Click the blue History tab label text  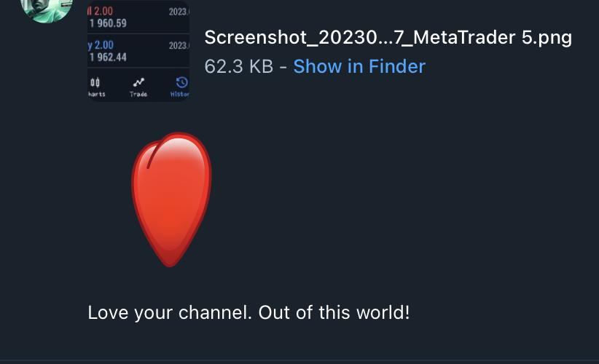[179, 94]
